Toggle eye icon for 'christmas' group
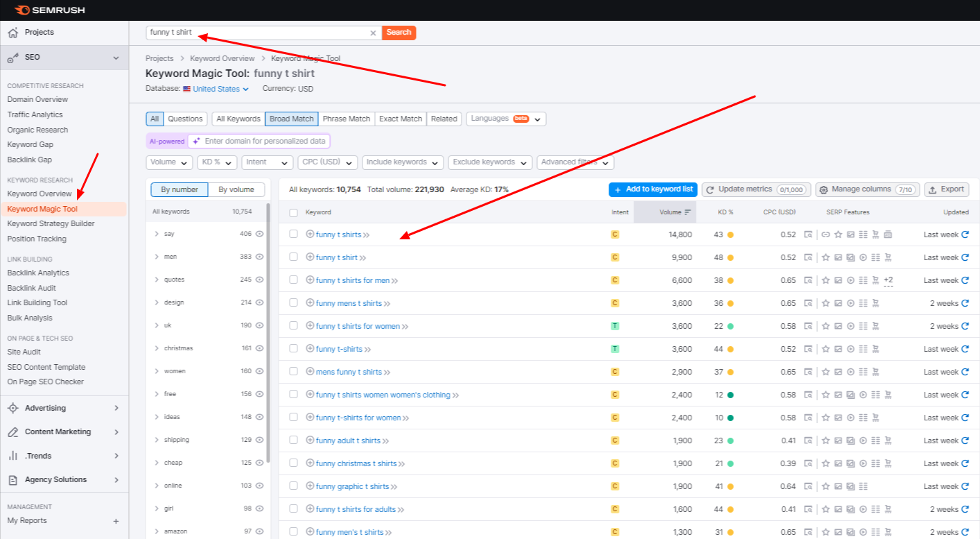The width and height of the screenshot is (980, 539). pyautogui.click(x=260, y=348)
